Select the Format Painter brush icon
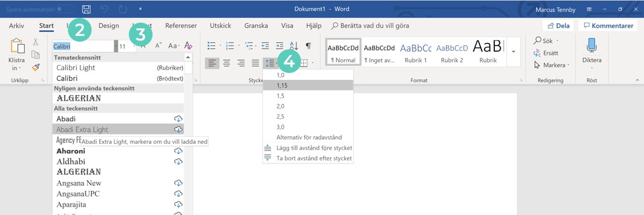644x215 pixels. click(x=35, y=67)
